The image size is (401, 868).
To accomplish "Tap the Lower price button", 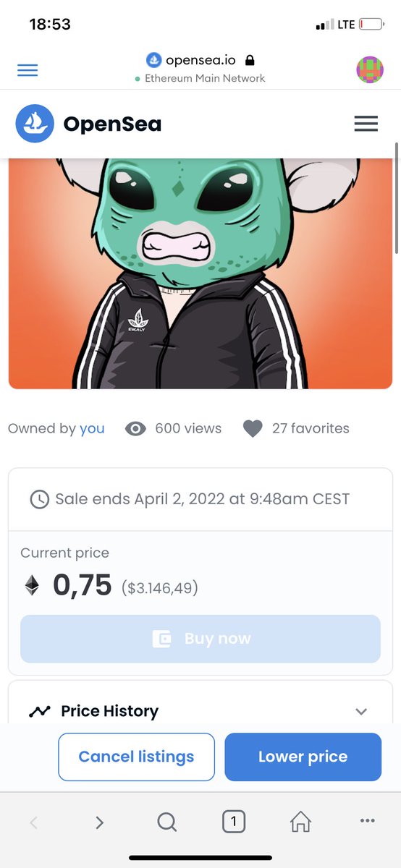I will pos(303,757).
